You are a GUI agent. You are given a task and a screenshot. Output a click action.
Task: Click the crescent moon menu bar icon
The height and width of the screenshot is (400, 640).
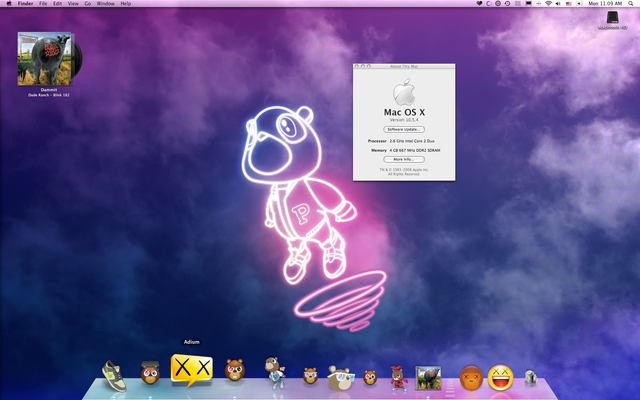point(489,3)
